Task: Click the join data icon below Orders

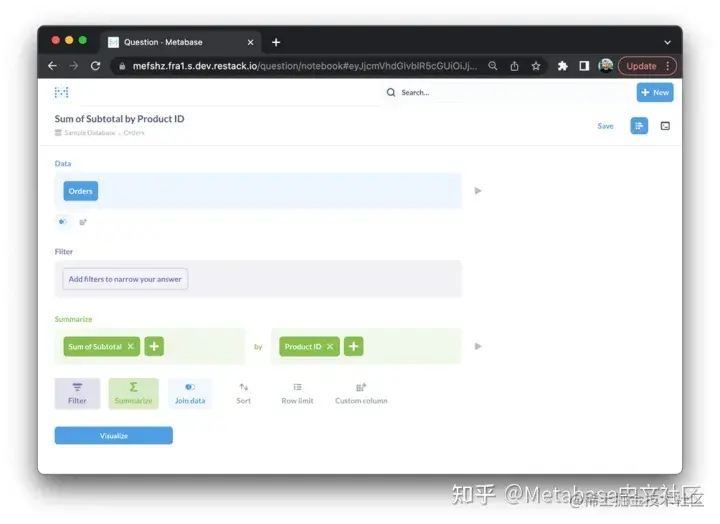Action: 62,222
